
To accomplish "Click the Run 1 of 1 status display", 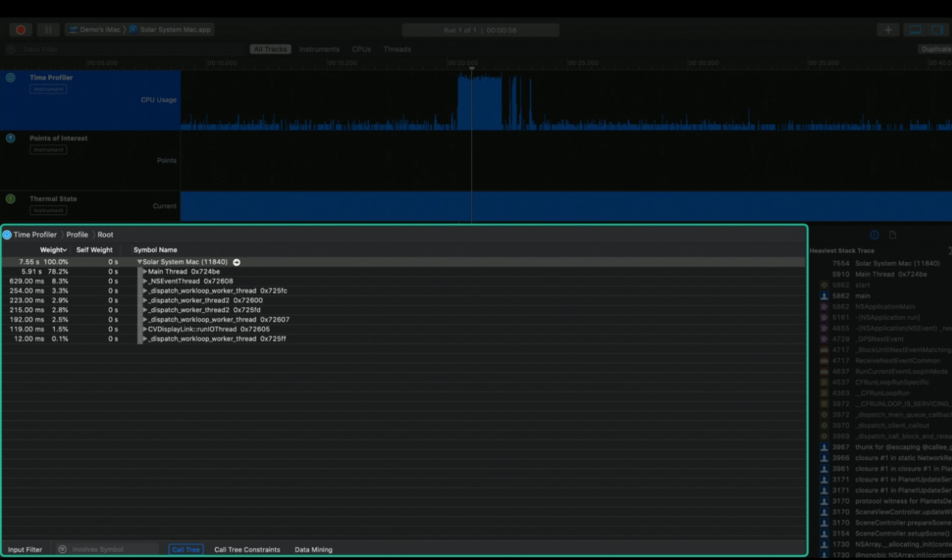I will coord(480,30).
